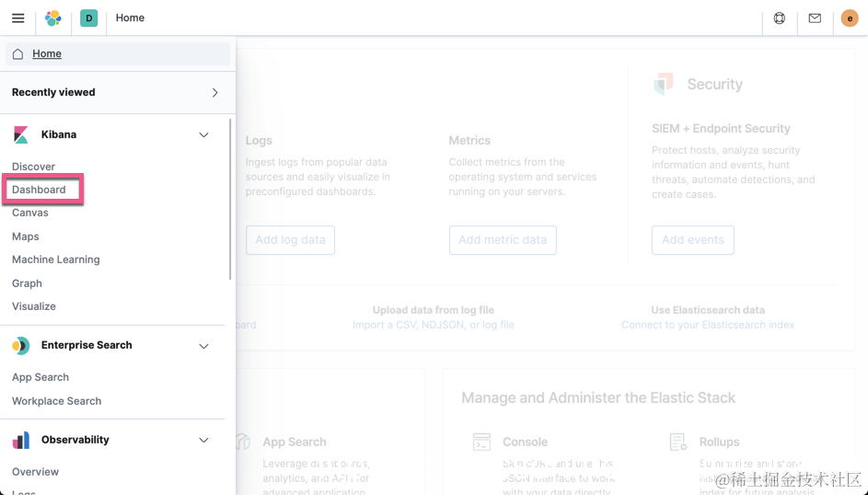868x495 pixels.
Task: Collapse the Kibana nav group
Action: tap(203, 135)
